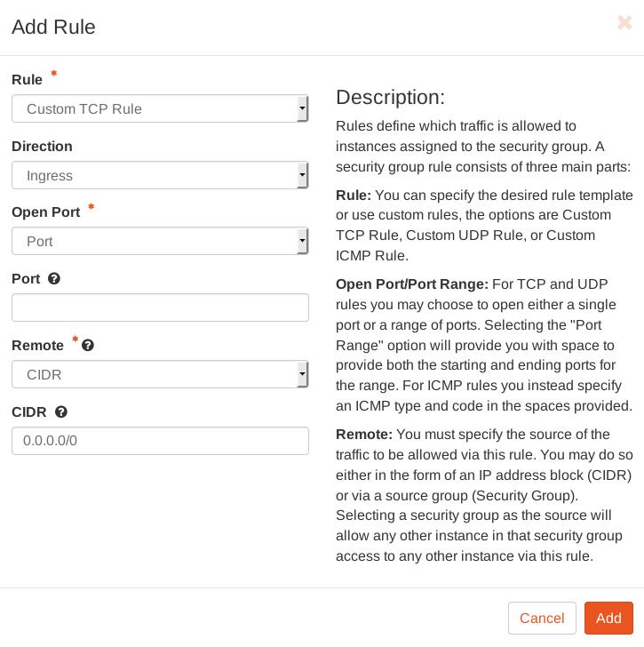644x647 pixels.
Task: Click the help icon beside Remote label
Action: pos(88,346)
